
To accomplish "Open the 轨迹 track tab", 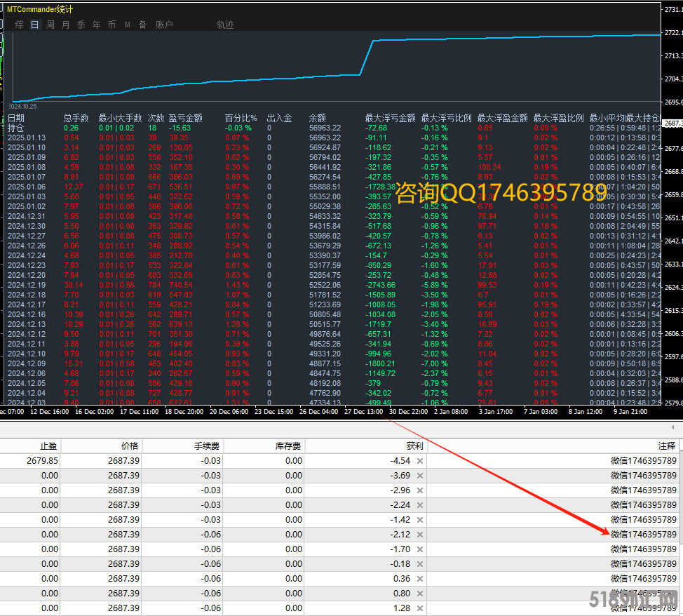I will tap(225, 25).
